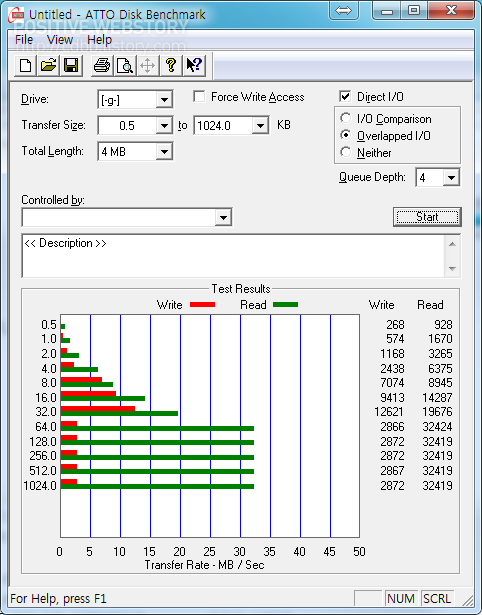This screenshot has height=615, width=482.
Task: Open the Help menu
Action: pos(99,40)
